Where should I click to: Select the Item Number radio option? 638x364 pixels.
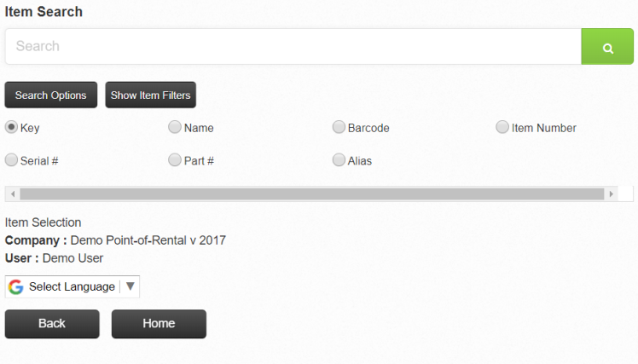502,127
